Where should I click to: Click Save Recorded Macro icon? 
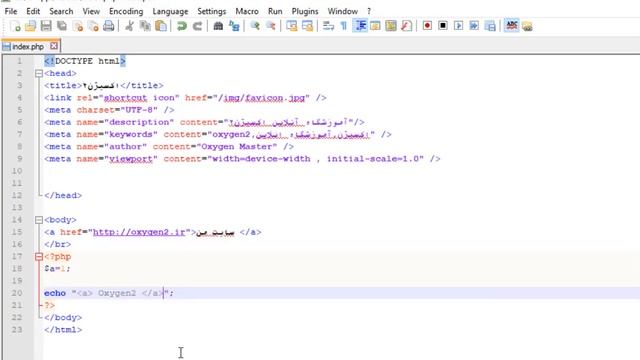(490, 26)
